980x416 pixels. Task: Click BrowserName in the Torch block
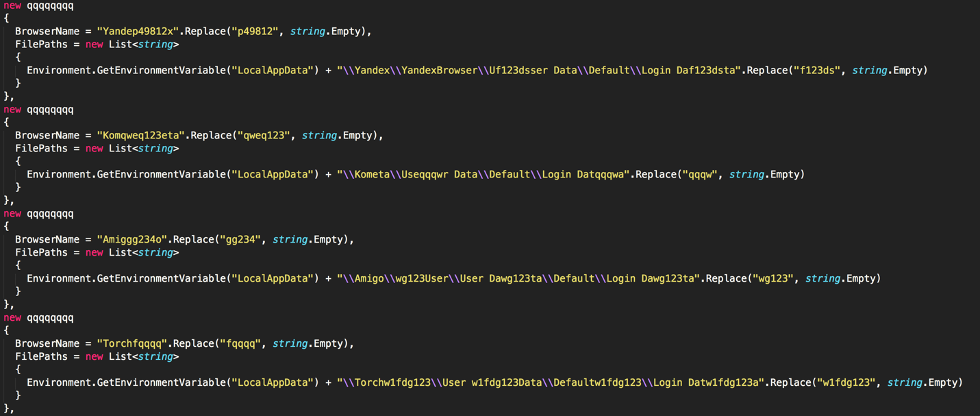point(47,344)
